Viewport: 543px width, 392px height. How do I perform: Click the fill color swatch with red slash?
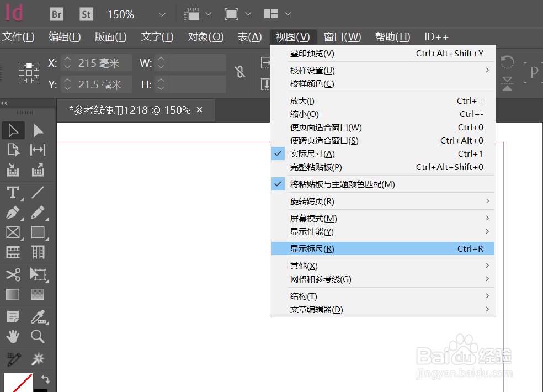point(18,383)
